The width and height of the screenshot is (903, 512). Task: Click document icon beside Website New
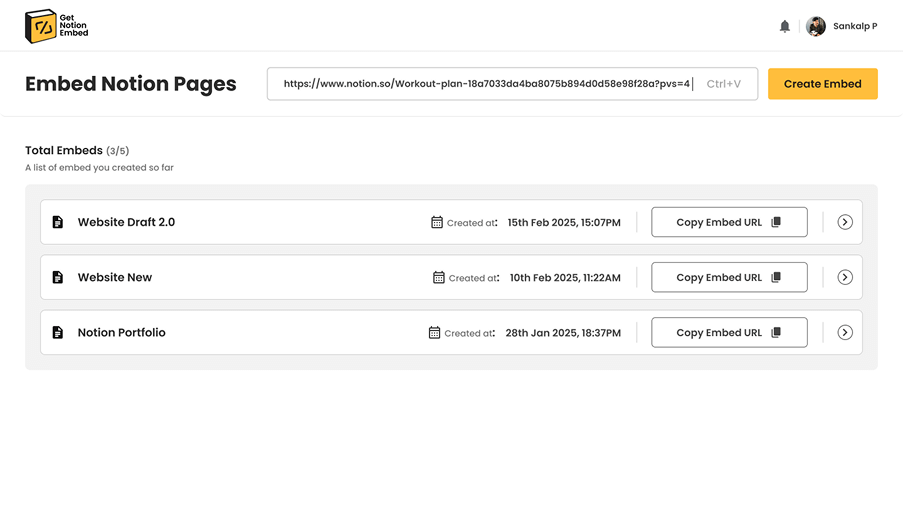[58, 277]
